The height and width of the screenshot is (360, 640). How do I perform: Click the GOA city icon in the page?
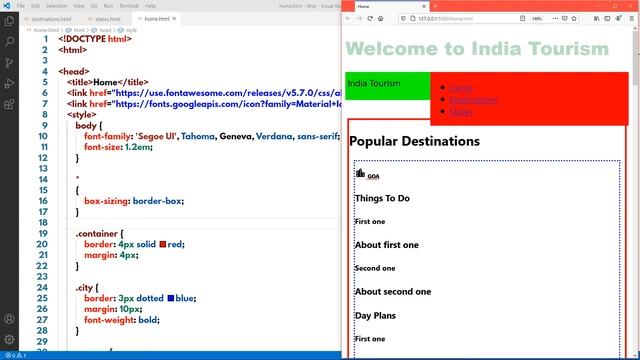point(360,173)
